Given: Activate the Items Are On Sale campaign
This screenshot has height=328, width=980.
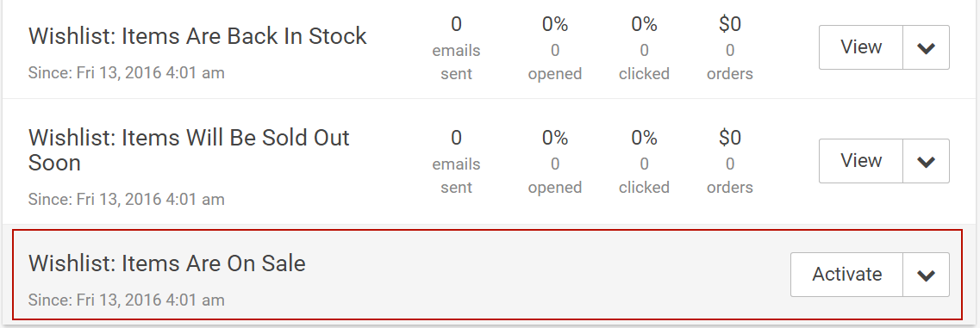Looking at the screenshot, I should (x=847, y=275).
